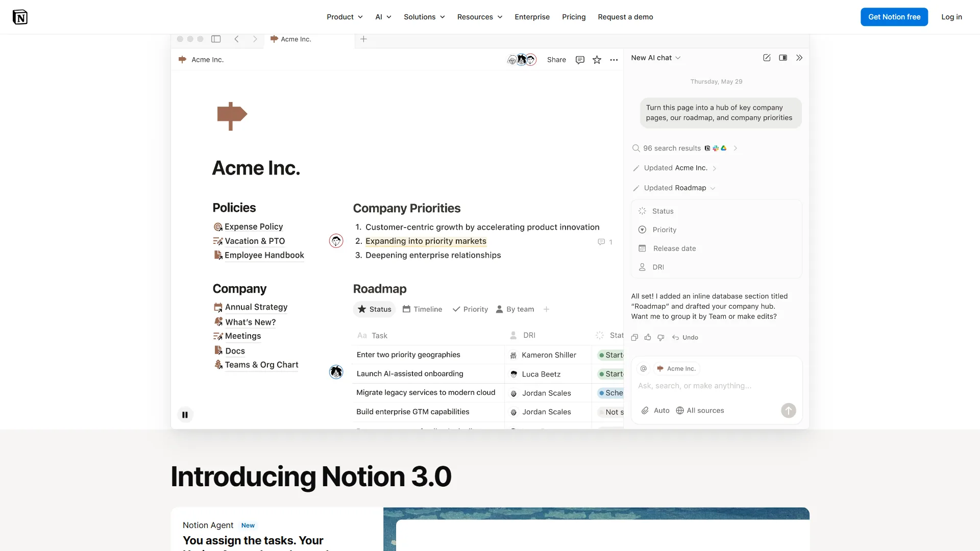Click the avatar beside Expanding into priority markets
This screenshot has height=551, width=980.
tap(336, 241)
